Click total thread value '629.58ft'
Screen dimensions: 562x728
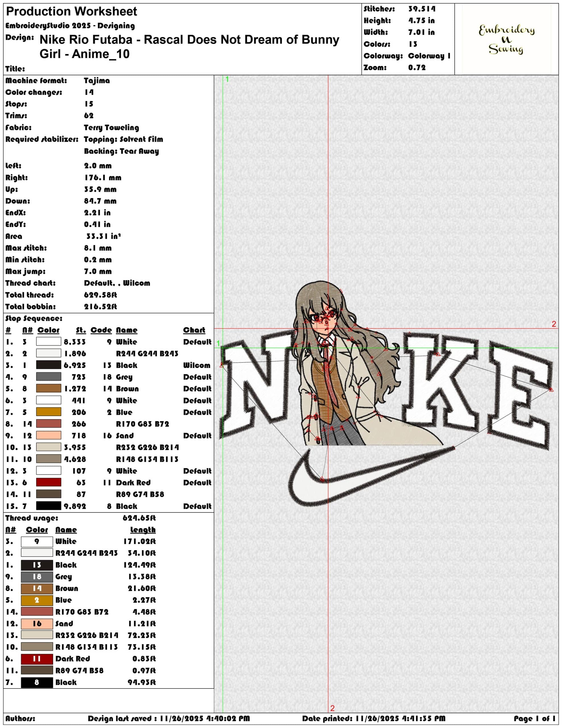[x=100, y=295]
